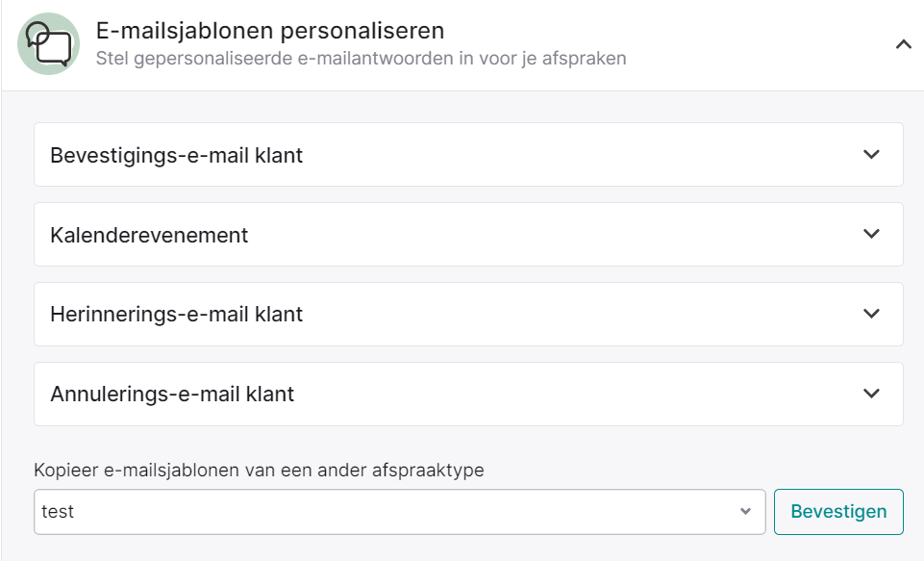This screenshot has width=924, height=561.
Task: Click the Annulerings-e-mail klant title
Action: [x=171, y=395]
